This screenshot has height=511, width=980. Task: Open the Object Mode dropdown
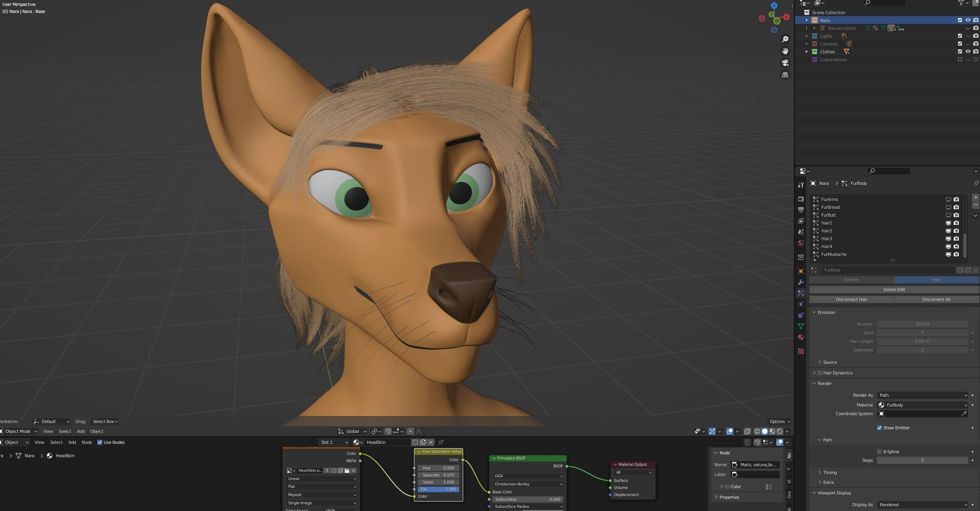pos(19,431)
